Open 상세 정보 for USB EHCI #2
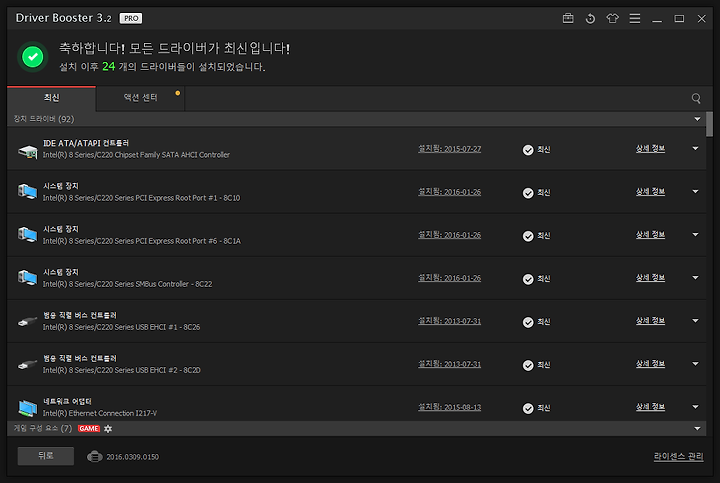The width and height of the screenshot is (720, 483). click(650, 364)
